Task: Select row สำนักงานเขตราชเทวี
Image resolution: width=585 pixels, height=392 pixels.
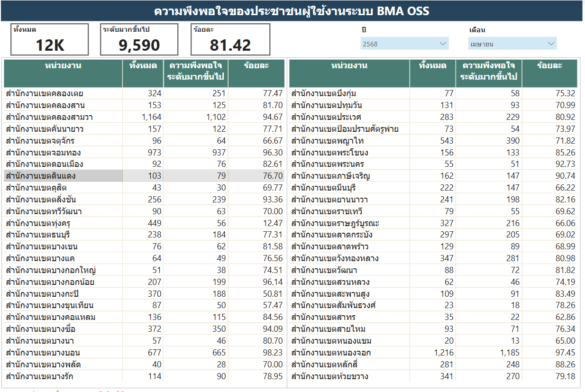Action: tap(433, 211)
